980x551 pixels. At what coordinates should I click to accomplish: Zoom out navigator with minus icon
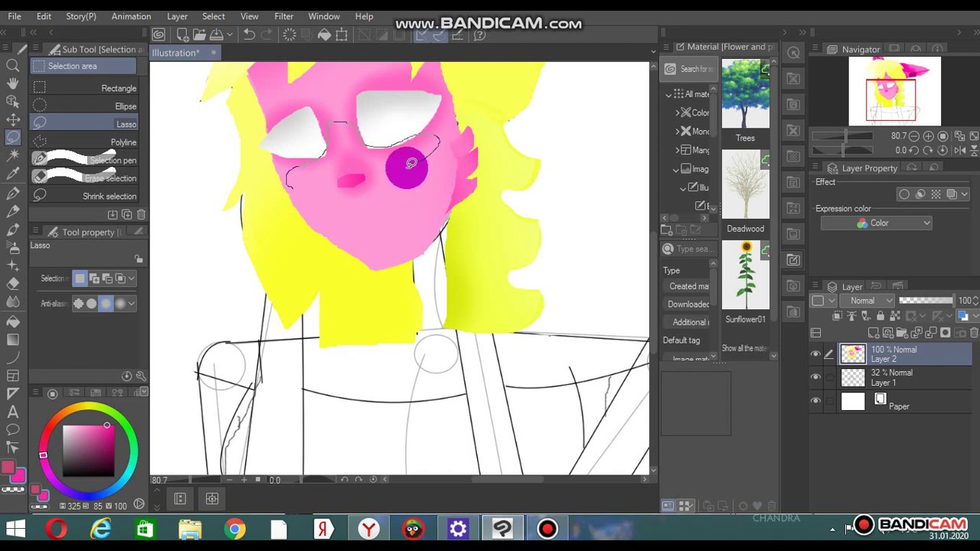(915, 135)
